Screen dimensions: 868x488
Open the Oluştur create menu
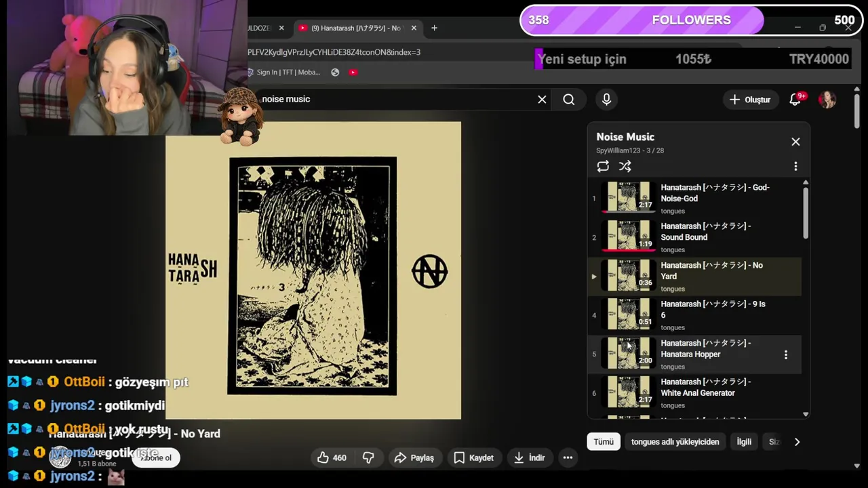[749, 100]
